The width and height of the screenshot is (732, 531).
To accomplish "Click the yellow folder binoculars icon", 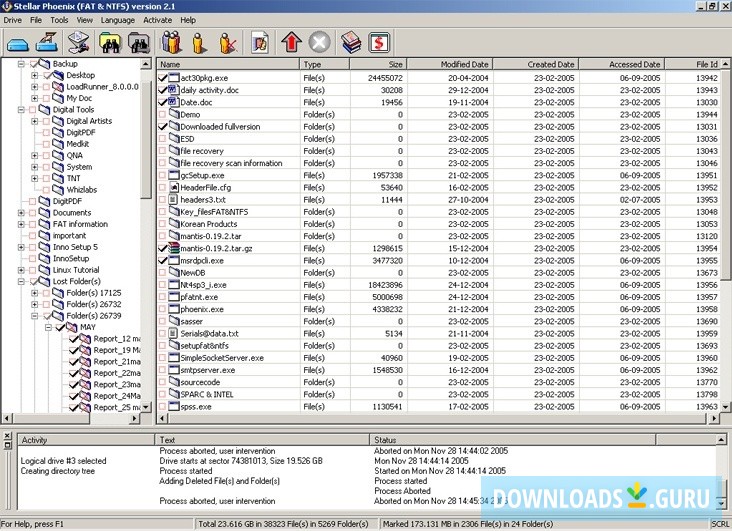I will pyautogui.click(x=107, y=42).
